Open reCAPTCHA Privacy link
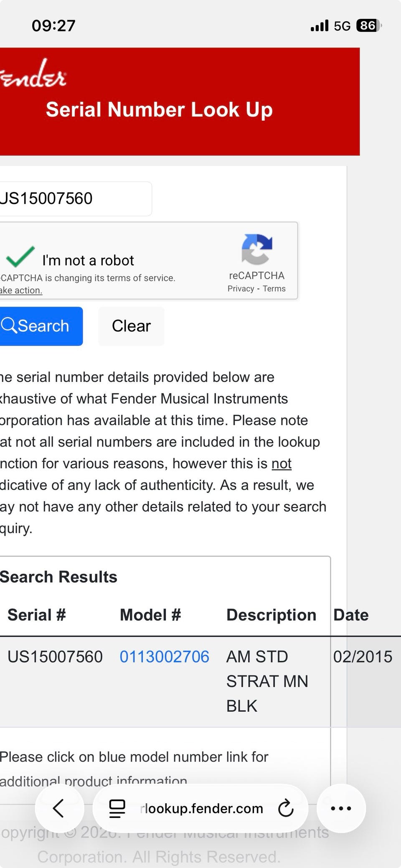This screenshot has height=868, width=401. tap(241, 289)
